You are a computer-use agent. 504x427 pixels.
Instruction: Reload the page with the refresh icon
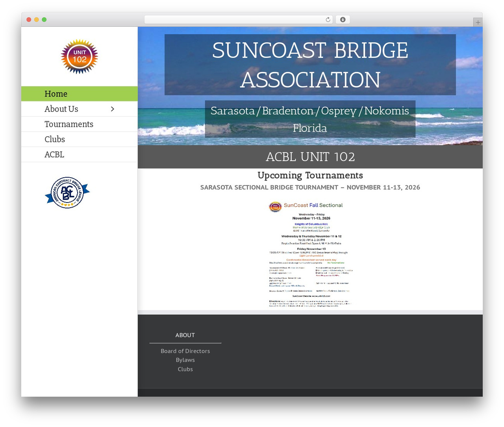coord(328,20)
